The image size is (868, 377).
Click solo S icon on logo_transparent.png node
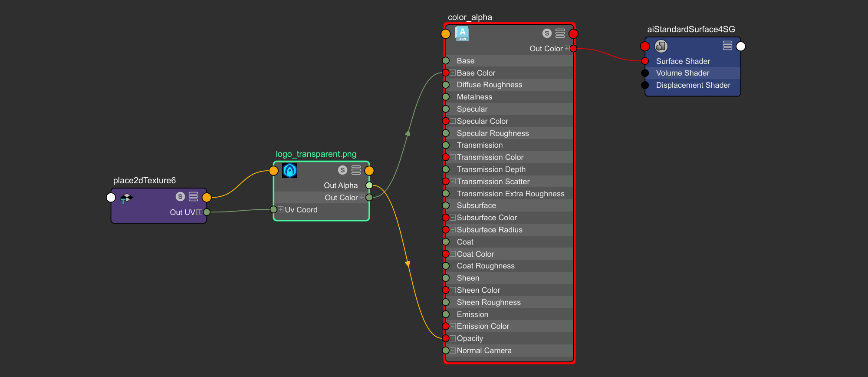pos(342,170)
